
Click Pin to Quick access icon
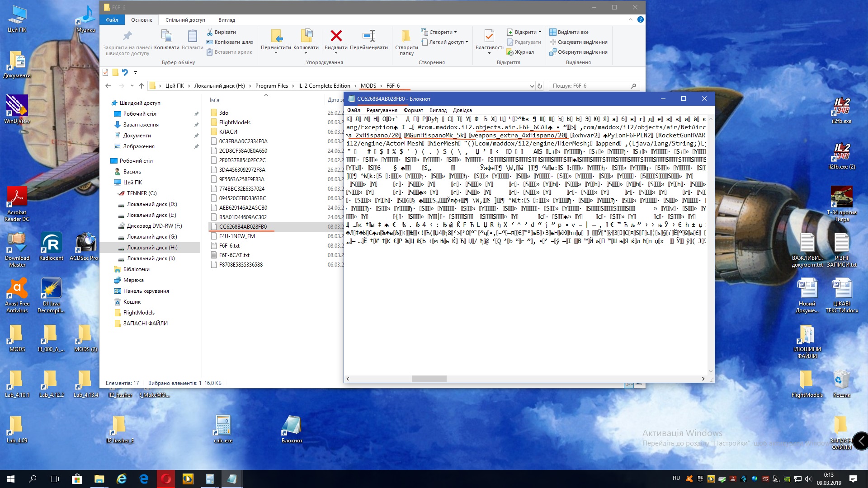pos(127,36)
